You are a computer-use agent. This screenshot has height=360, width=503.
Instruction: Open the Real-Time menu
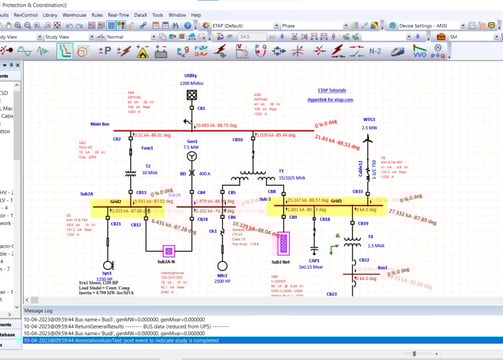pos(118,15)
